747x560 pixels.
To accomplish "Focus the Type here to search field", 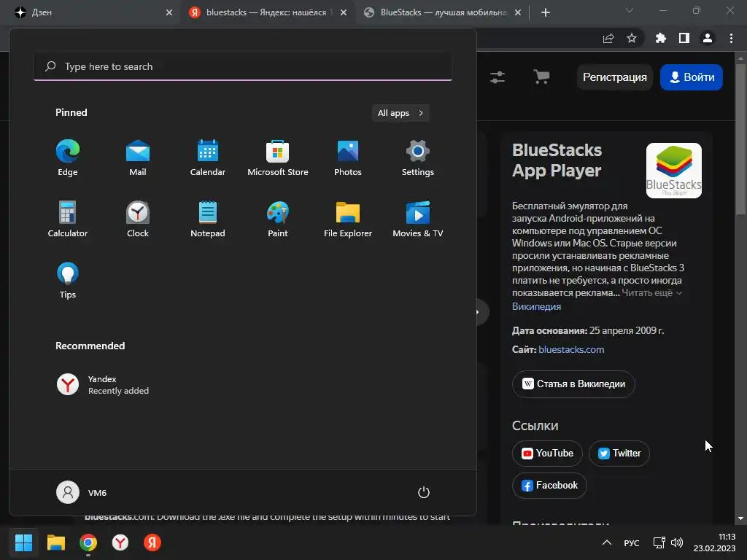I will point(243,66).
